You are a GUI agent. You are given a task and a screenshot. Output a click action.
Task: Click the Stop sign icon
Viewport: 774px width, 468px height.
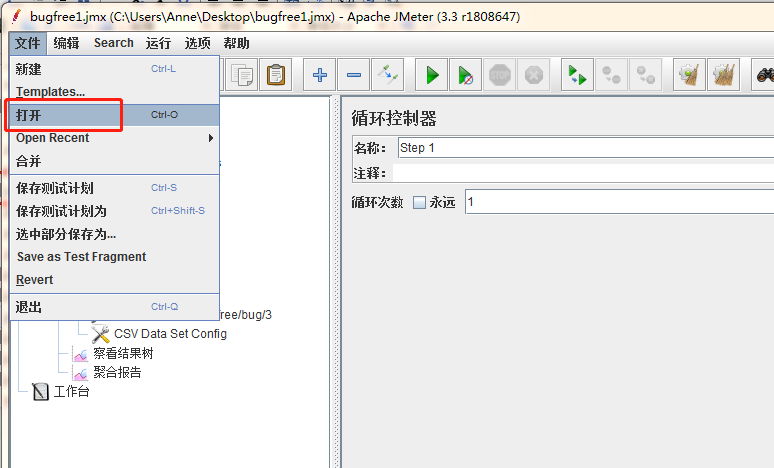coord(500,75)
